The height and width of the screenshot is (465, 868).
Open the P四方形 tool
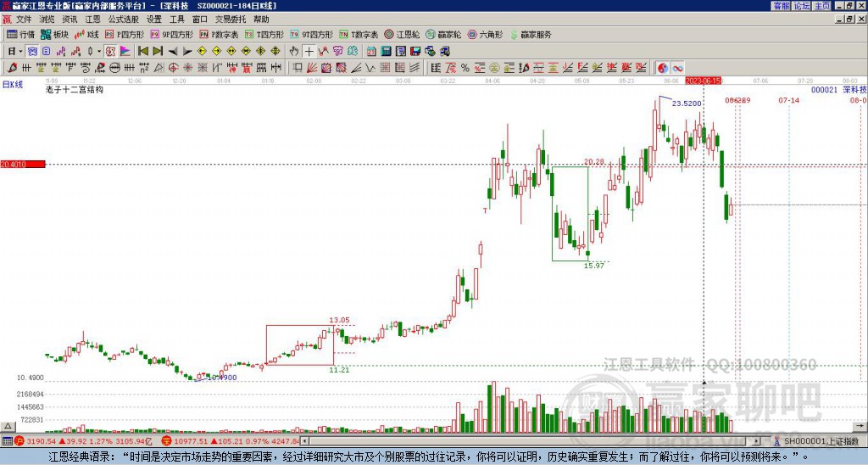125,34
